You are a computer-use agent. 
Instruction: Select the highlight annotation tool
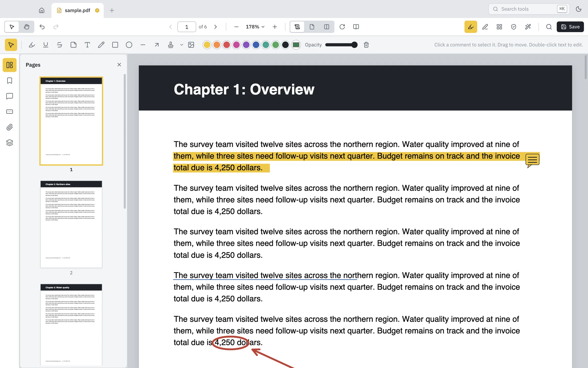[x=32, y=45]
